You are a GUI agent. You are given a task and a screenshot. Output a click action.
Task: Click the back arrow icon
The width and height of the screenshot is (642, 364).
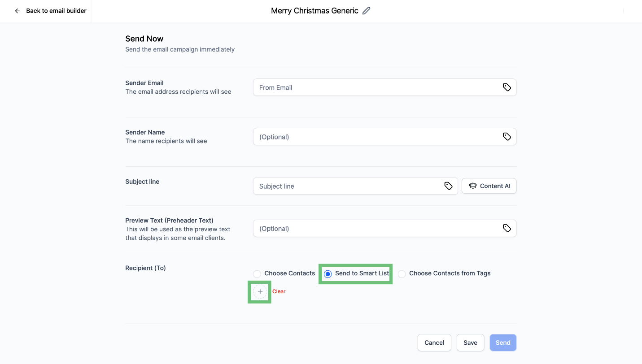coord(17,11)
